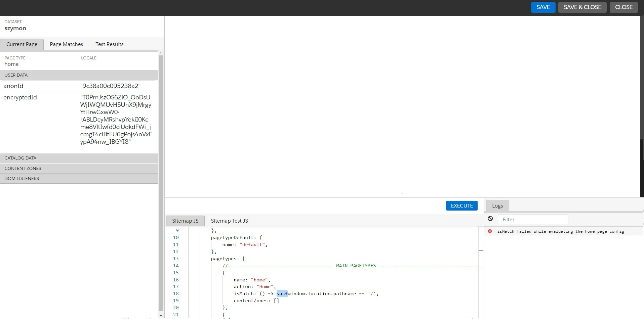Open the Test Results tab

pyautogui.click(x=109, y=44)
